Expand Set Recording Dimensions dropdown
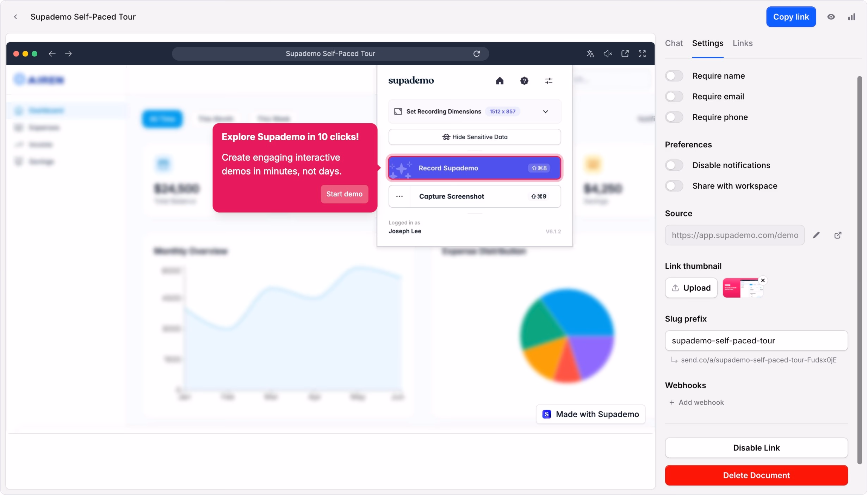The width and height of the screenshot is (868, 495). pyautogui.click(x=545, y=112)
